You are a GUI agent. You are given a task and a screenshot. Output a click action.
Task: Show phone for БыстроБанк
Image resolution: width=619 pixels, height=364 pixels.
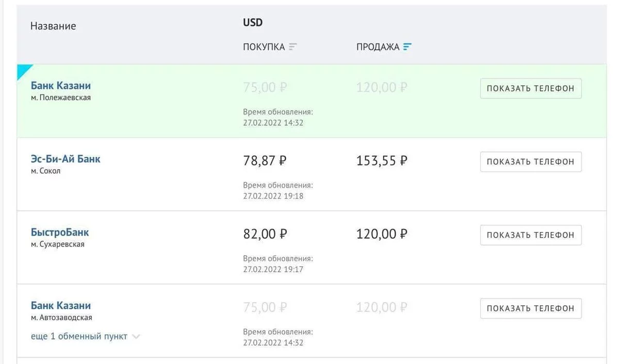tap(531, 235)
